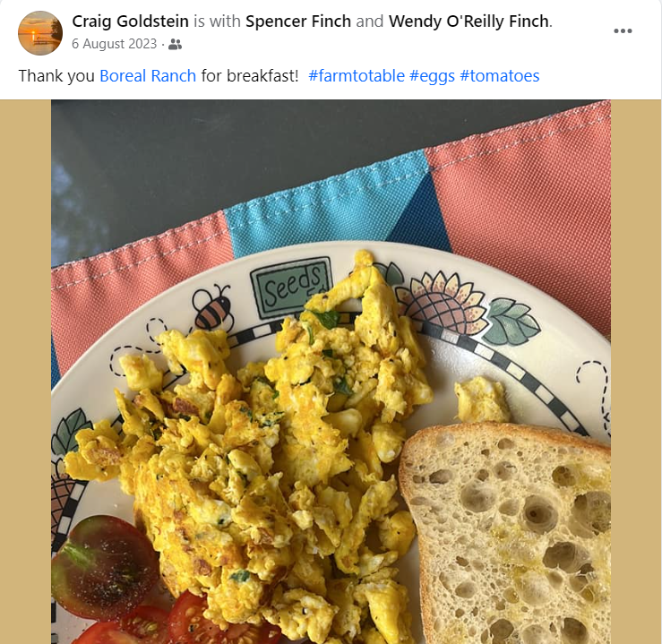The image size is (662, 644).
Task: Open the Boreal Ranch page link
Action: click(148, 76)
